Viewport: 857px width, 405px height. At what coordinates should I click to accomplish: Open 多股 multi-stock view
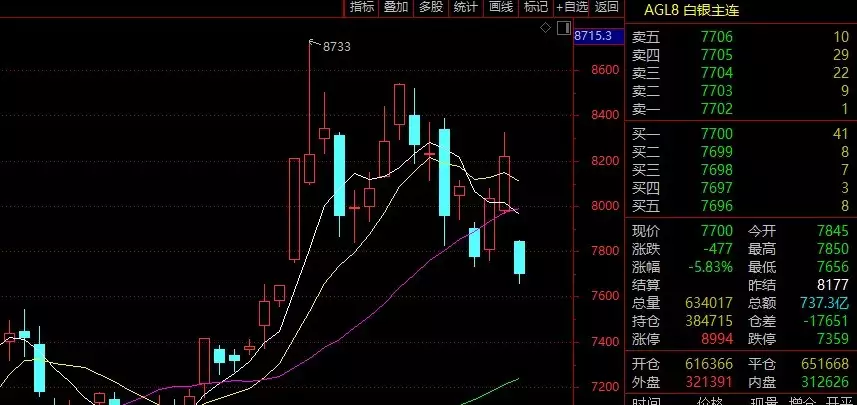click(x=431, y=7)
